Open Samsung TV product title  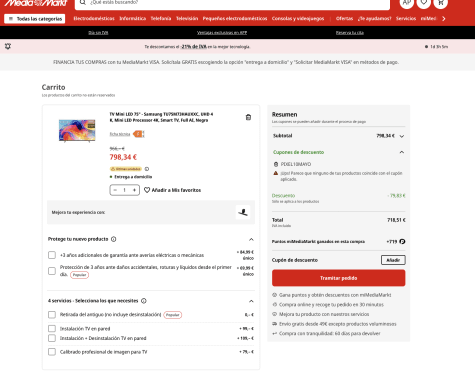pos(161,117)
